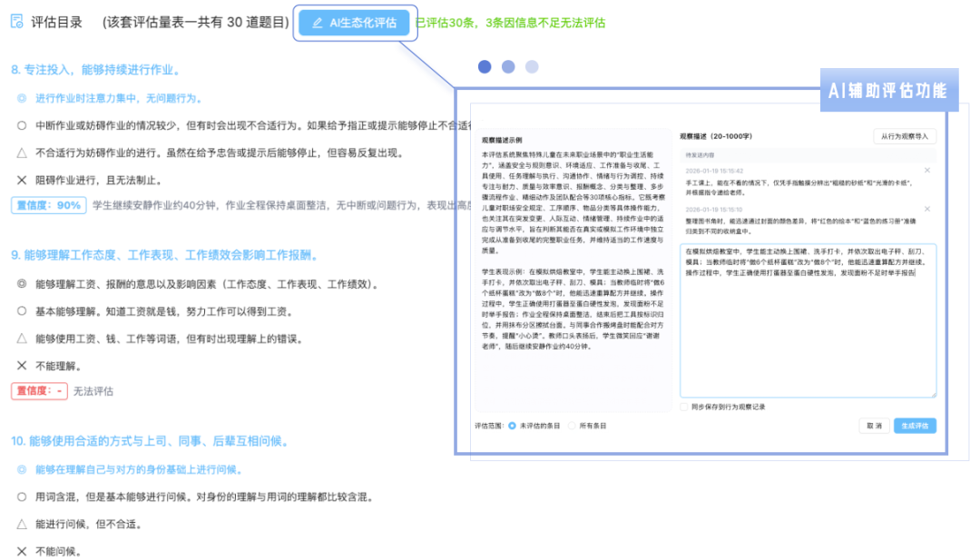
Task: Click question title 8. 专注投入，能够持续进行作业
Action: click(97, 70)
